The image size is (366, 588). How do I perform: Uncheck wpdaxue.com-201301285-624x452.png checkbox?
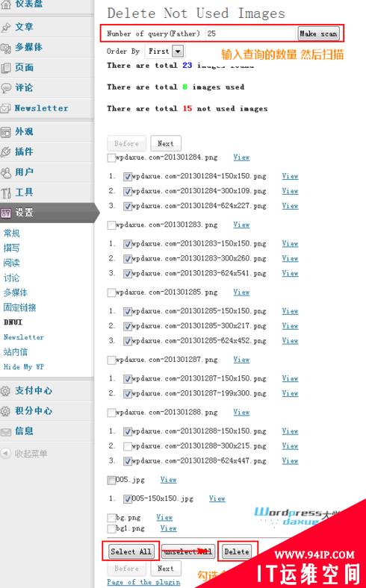tap(127, 342)
